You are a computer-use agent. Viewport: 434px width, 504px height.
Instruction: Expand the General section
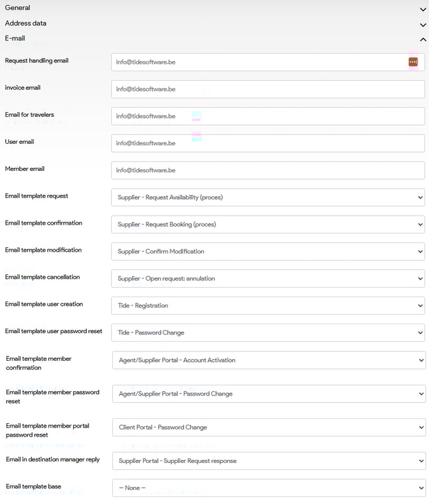(423, 9)
